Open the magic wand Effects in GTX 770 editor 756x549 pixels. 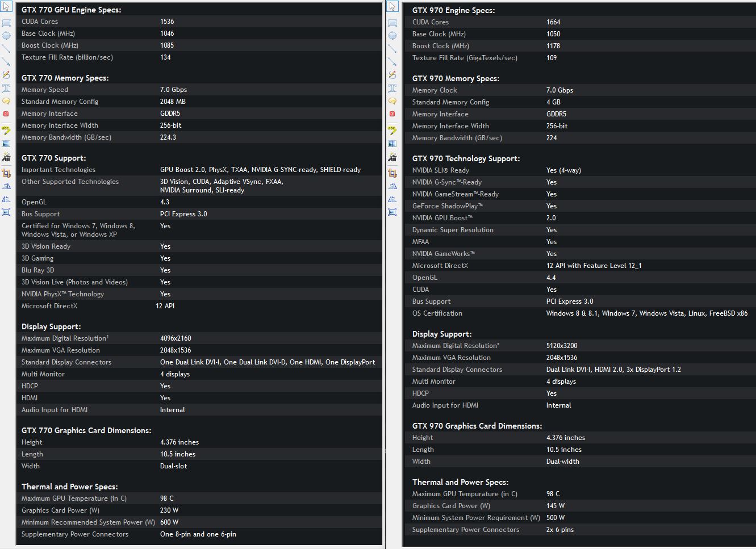[x=6, y=157]
